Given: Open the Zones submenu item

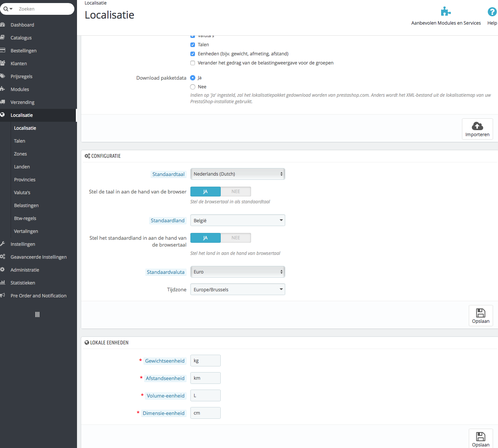Looking at the screenshot, I should 20,154.
